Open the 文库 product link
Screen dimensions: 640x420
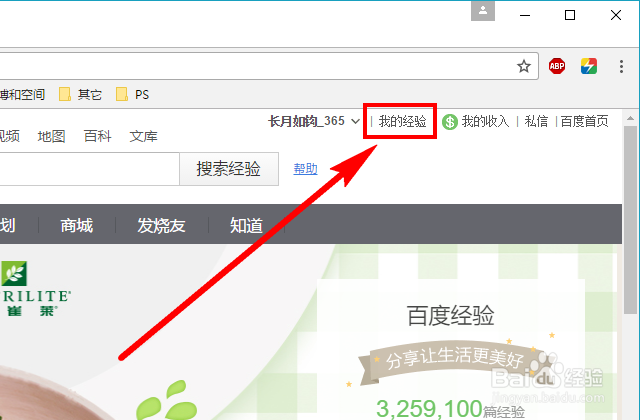(x=143, y=136)
